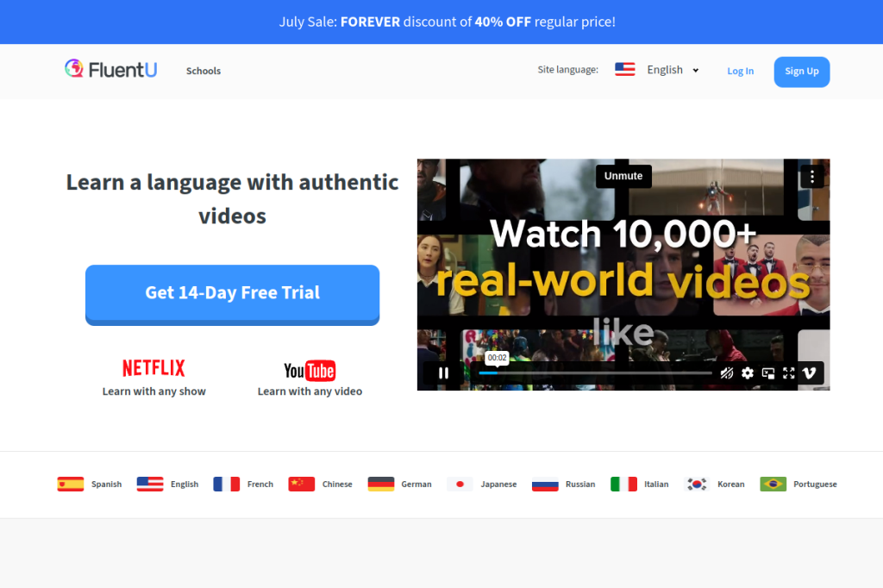
Task: Click the Sign Up button
Action: pyautogui.click(x=801, y=72)
